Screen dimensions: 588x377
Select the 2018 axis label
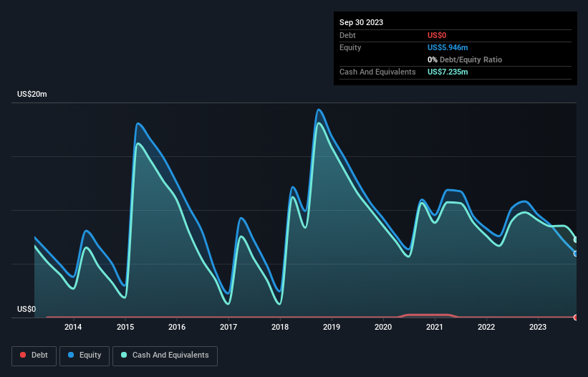coord(280,327)
